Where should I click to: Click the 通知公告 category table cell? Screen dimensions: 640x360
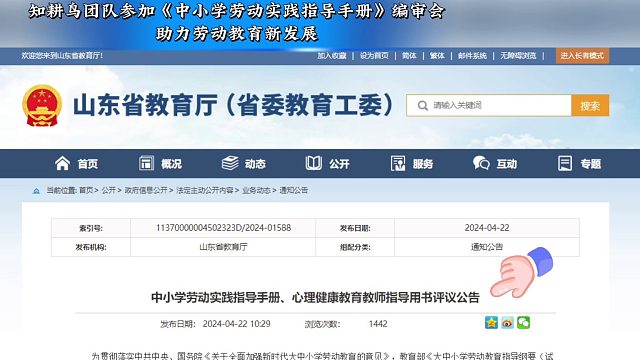pos(487,247)
